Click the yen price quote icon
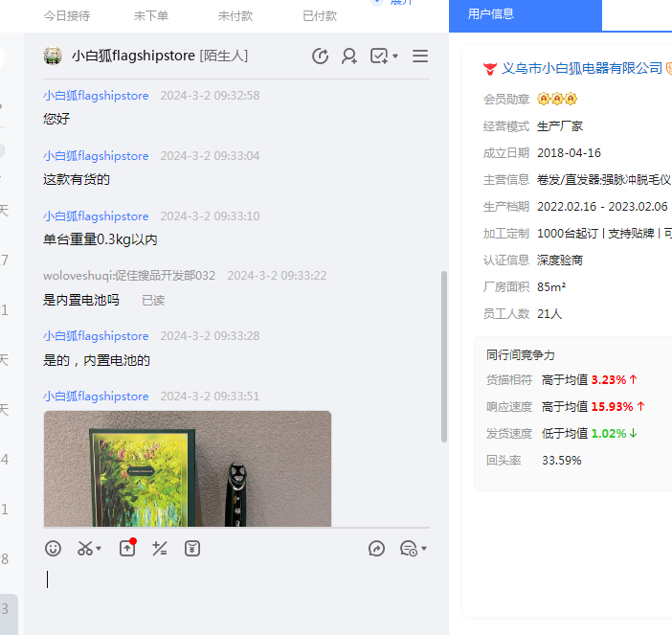Viewport: 672px width, 635px height. point(192,549)
